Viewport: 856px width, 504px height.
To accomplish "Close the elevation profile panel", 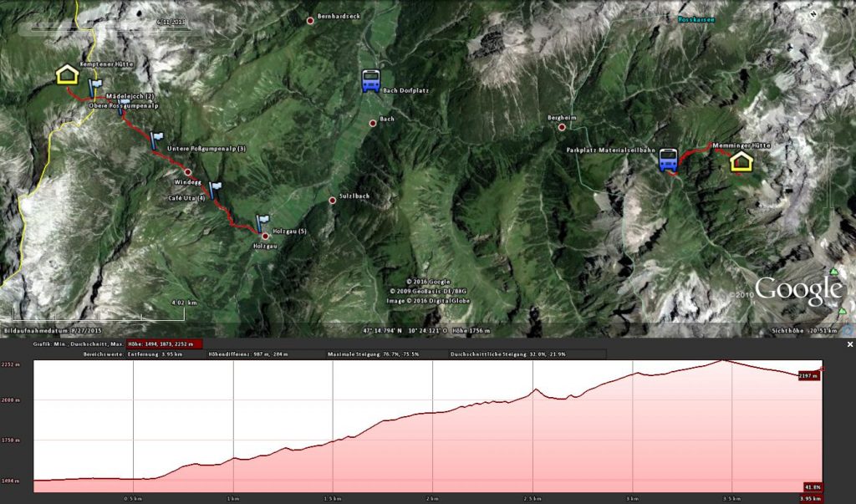I will (849, 344).
